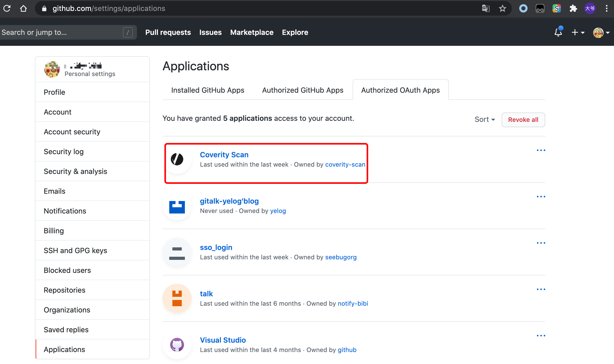The height and width of the screenshot is (364, 614).
Task: Open the talk application link
Action: coord(206,294)
